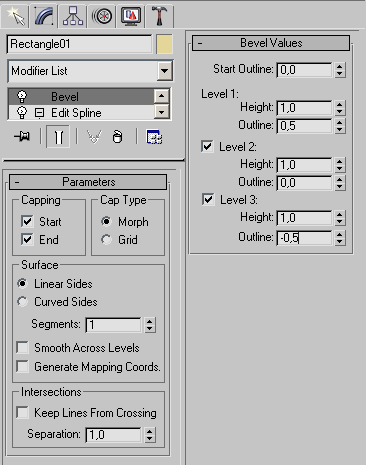Image resolution: width=366 pixels, height=465 pixels.
Task: Collapse the Edit Spline sub-object tree
Action: [x=39, y=113]
